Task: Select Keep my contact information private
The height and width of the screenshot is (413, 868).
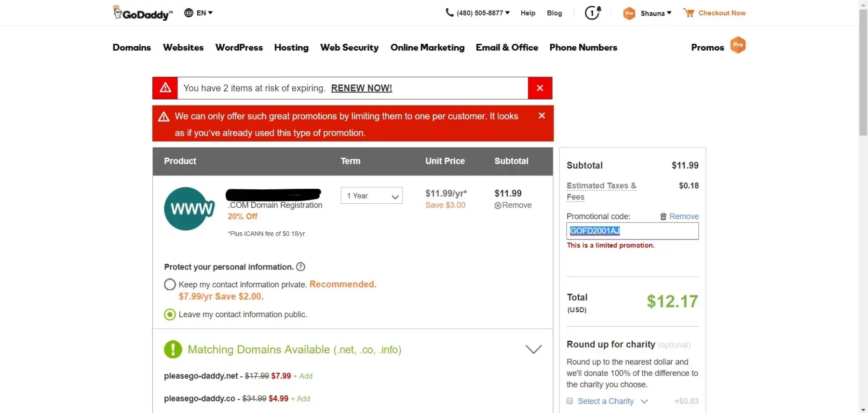Action: pyautogui.click(x=170, y=284)
